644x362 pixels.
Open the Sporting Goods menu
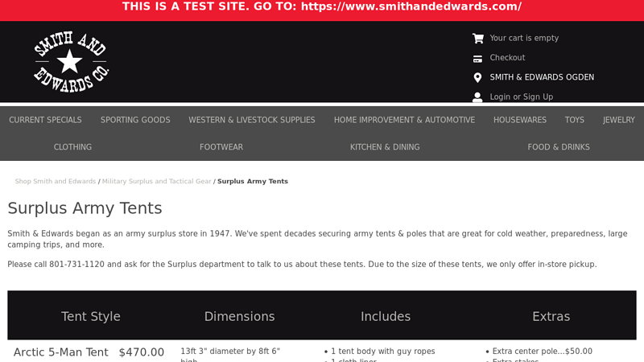pos(135,120)
